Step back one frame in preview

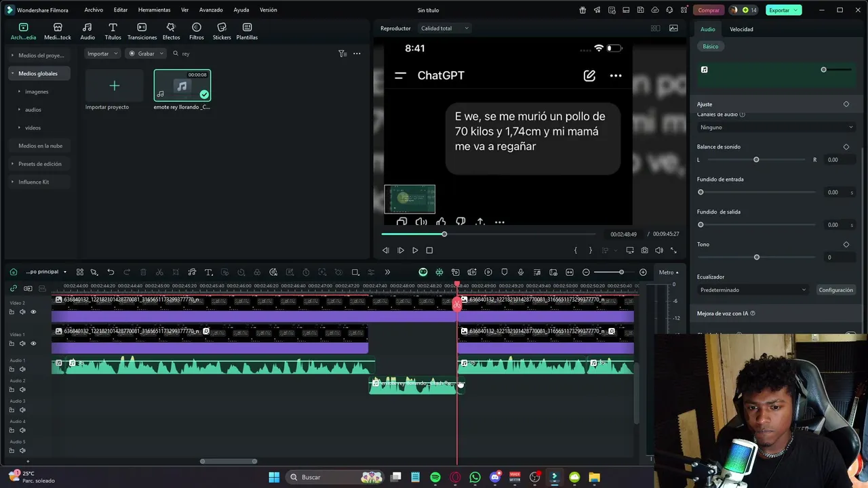pos(385,250)
